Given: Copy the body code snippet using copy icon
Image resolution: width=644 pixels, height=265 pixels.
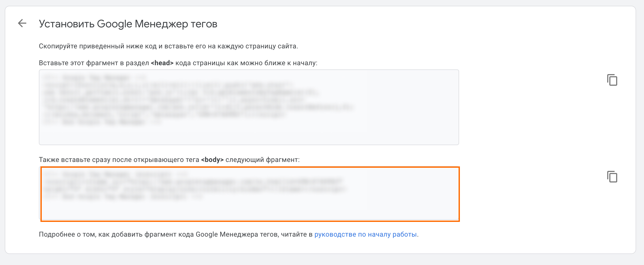Looking at the screenshot, I should pyautogui.click(x=612, y=177).
